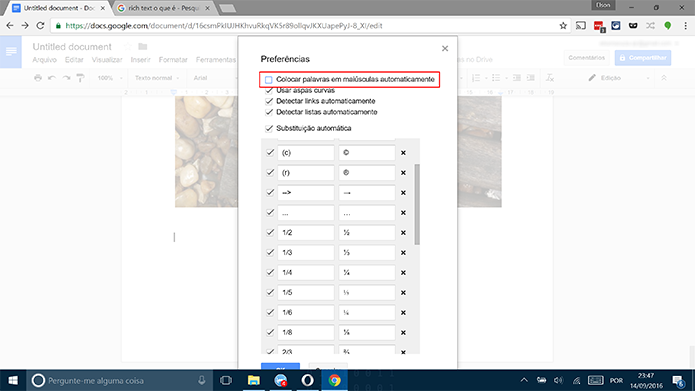Click the Chrome cast icon
The height and width of the screenshot is (391, 695).
[581, 26]
